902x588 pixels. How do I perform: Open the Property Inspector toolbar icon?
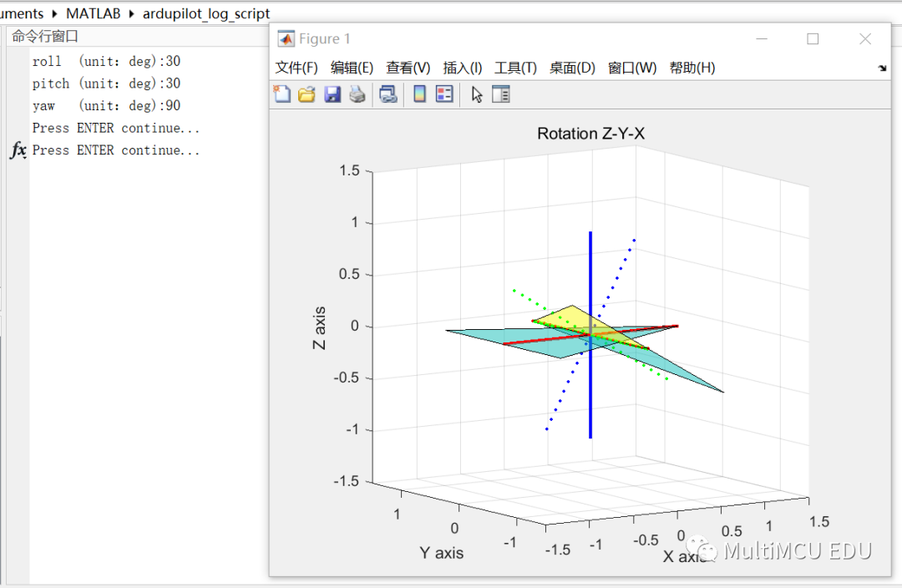(501, 94)
